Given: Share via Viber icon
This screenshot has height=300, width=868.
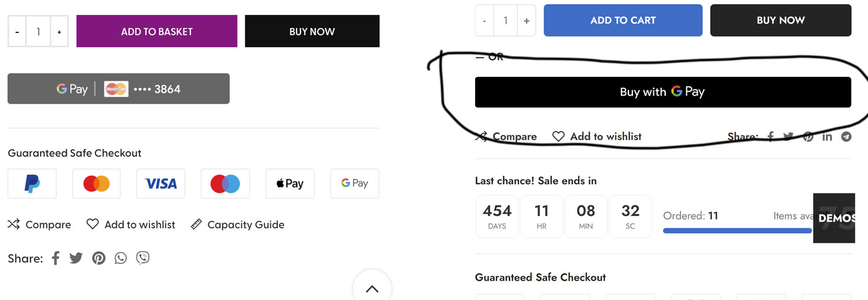Looking at the screenshot, I should (x=143, y=258).
